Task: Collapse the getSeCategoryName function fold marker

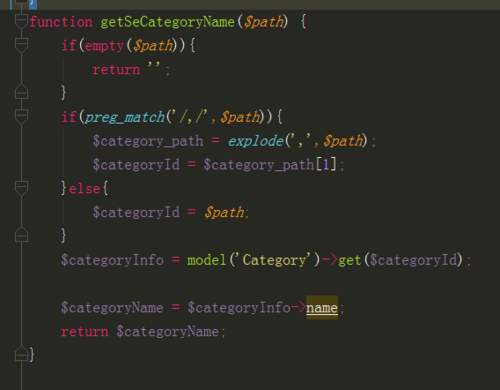Action: (21, 21)
